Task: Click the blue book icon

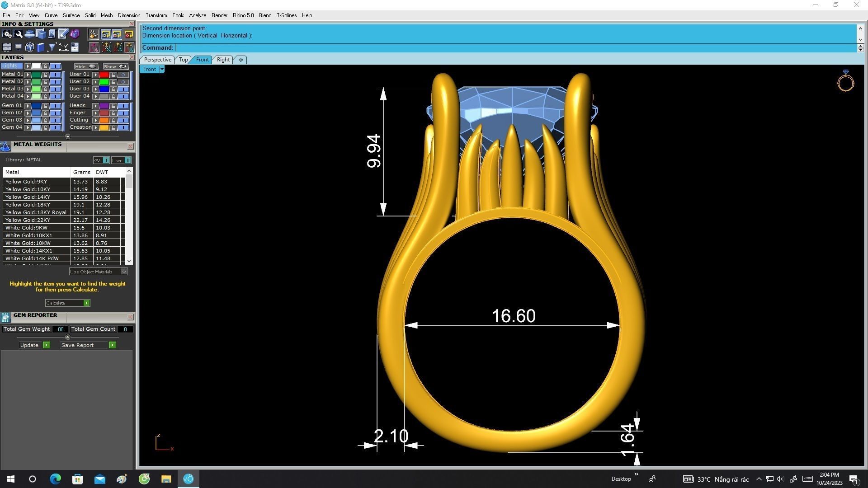Action: point(41,47)
